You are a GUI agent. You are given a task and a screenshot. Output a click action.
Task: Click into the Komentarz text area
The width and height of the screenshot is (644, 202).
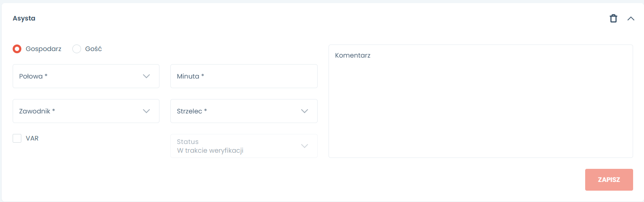[480, 101]
